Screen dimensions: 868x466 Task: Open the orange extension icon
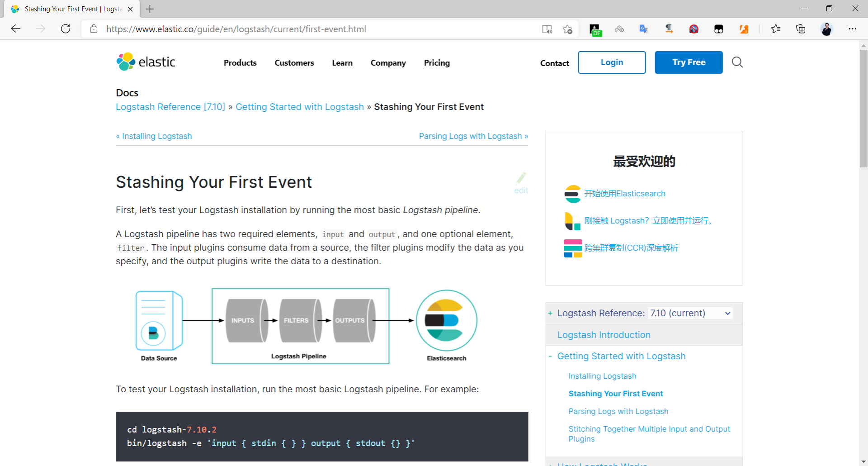coord(744,29)
